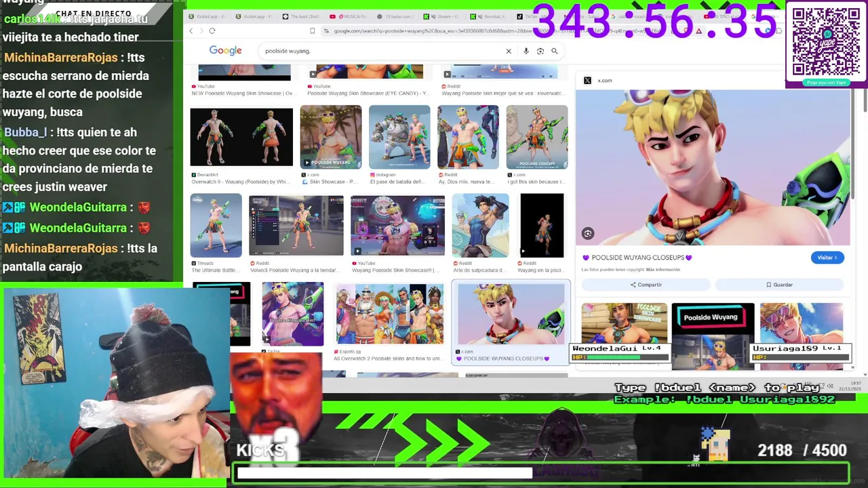Open the DeviantArt Wuyang Poolside model thumbnail
The height and width of the screenshot is (488, 868).
click(x=241, y=137)
